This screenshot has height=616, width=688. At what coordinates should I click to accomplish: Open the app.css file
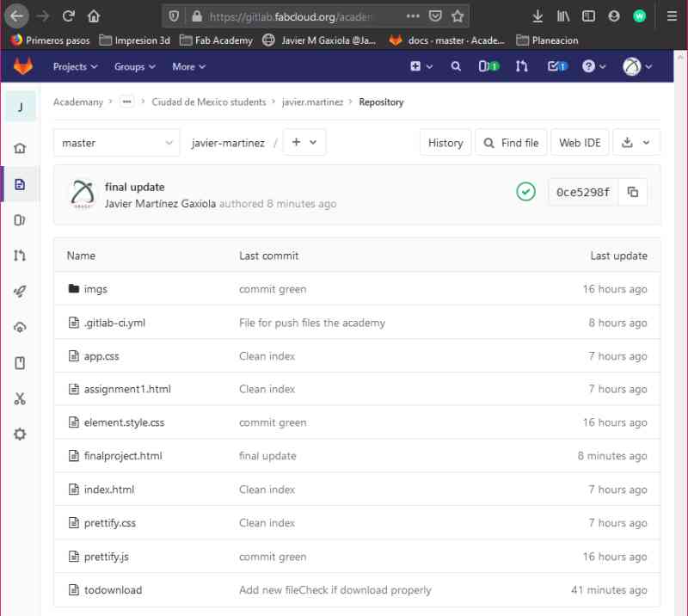coord(101,356)
